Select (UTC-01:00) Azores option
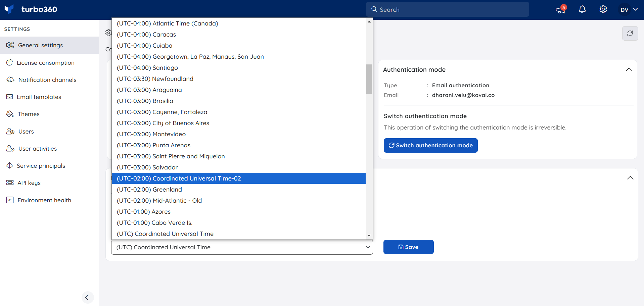 click(x=238, y=212)
